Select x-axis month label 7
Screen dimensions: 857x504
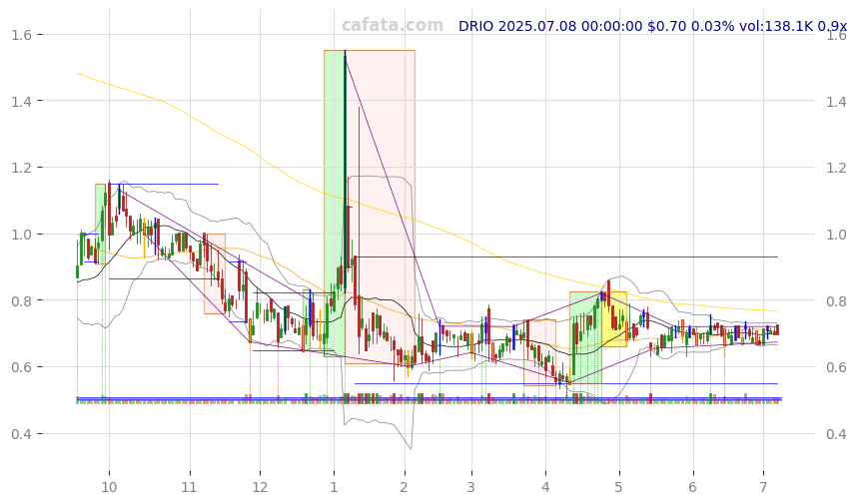763,487
